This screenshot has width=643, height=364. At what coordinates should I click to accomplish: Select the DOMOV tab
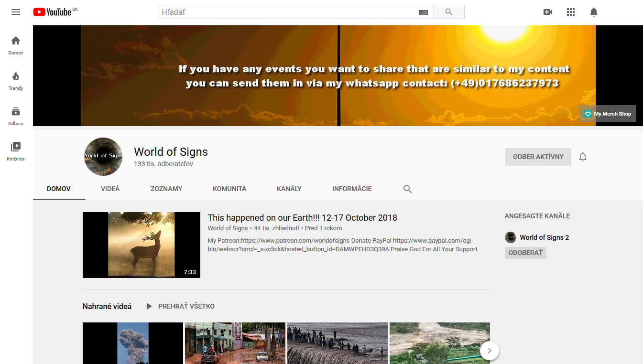tap(59, 189)
